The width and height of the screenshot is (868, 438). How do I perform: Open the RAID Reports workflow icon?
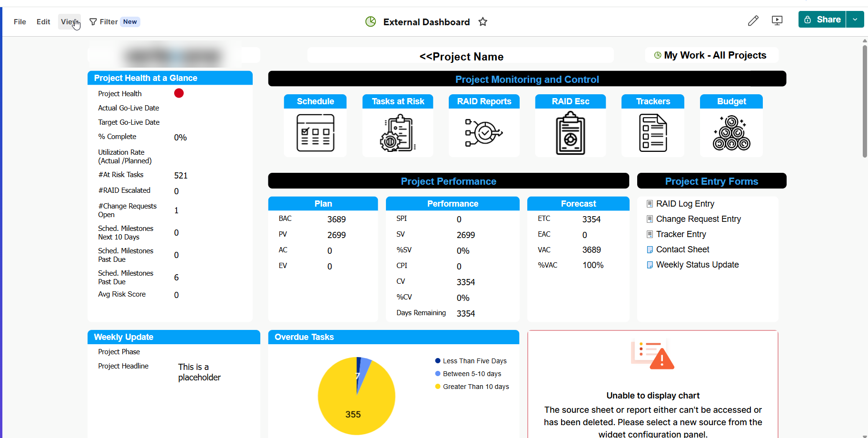[x=484, y=133]
